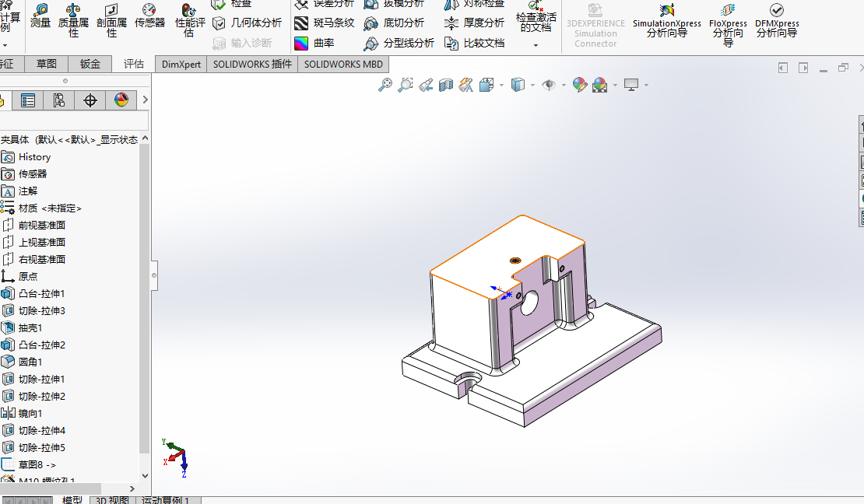Open the DisplayManager panel tab

pyautogui.click(x=121, y=100)
